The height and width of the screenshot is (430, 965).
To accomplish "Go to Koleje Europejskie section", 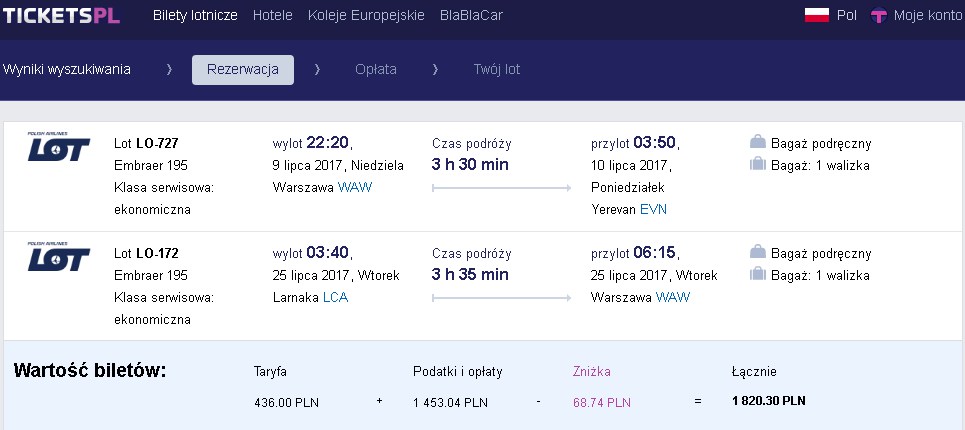I will click(x=366, y=15).
